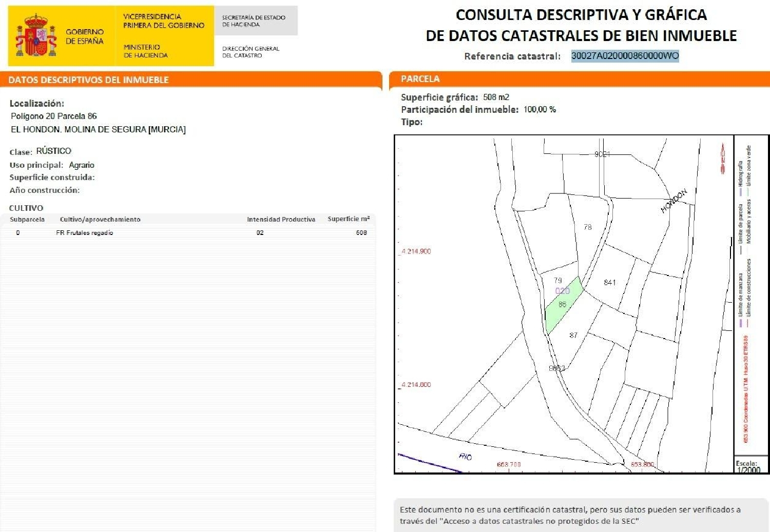Screen dimensions: 770x532
Task: Select the FR Frutales regadío row
Action: click(85, 233)
